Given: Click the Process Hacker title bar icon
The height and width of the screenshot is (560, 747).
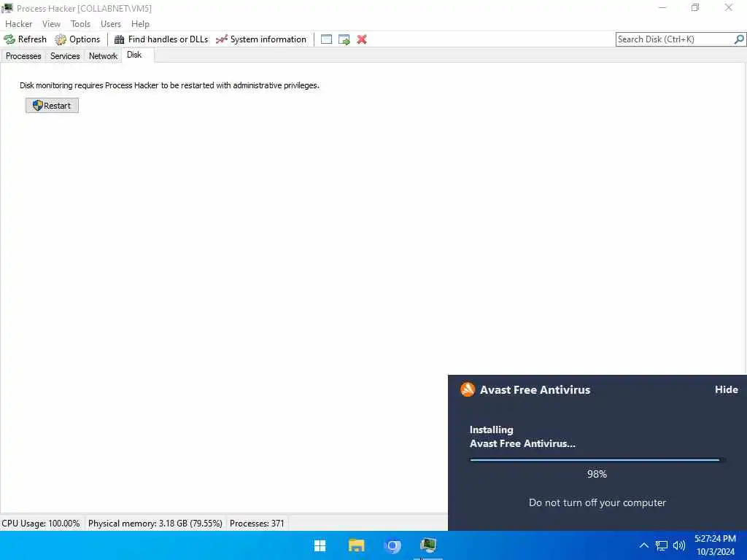Looking at the screenshot, I should 7,8.
